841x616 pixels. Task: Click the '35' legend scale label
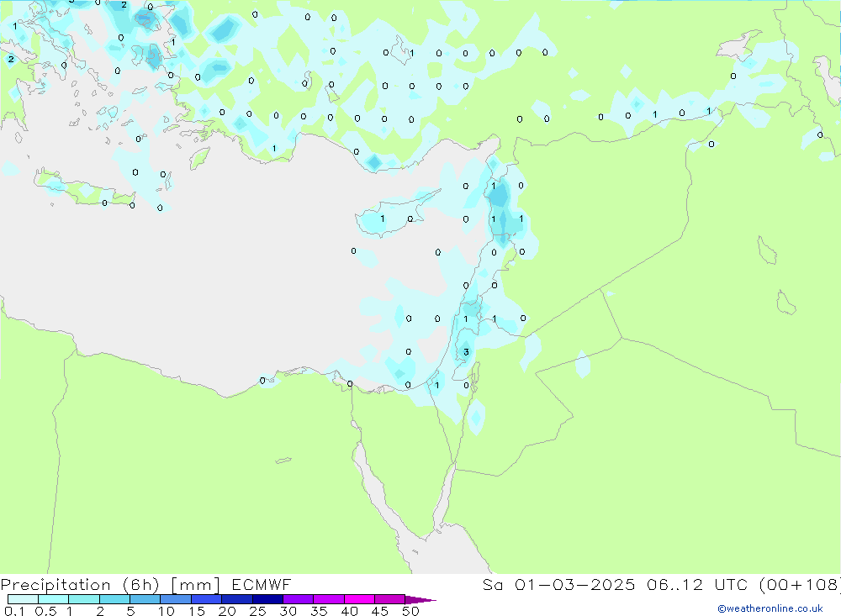pyautogui.click(x=319, y=611)
